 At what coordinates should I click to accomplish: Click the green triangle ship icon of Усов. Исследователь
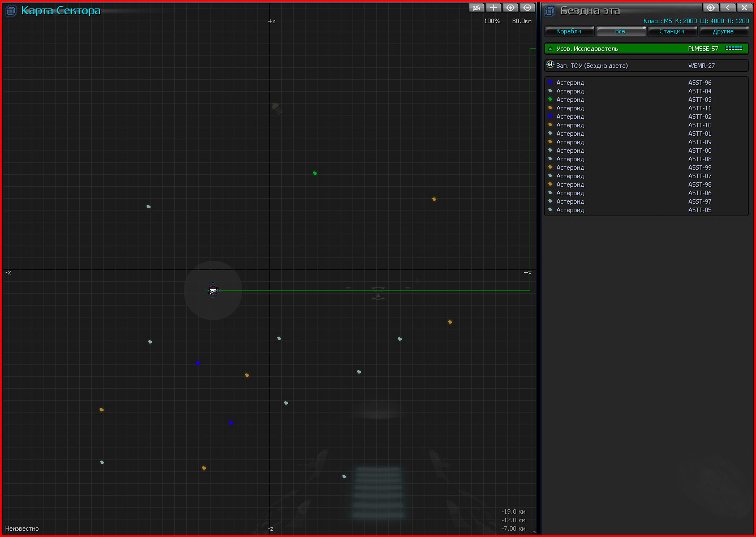pyautogui.click(x=550, y=49)
